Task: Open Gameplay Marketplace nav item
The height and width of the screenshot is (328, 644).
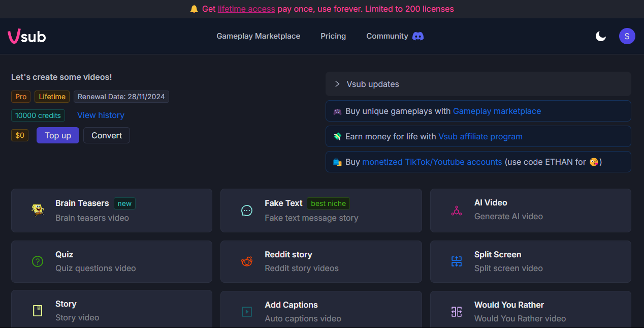Action: (258, 36)
